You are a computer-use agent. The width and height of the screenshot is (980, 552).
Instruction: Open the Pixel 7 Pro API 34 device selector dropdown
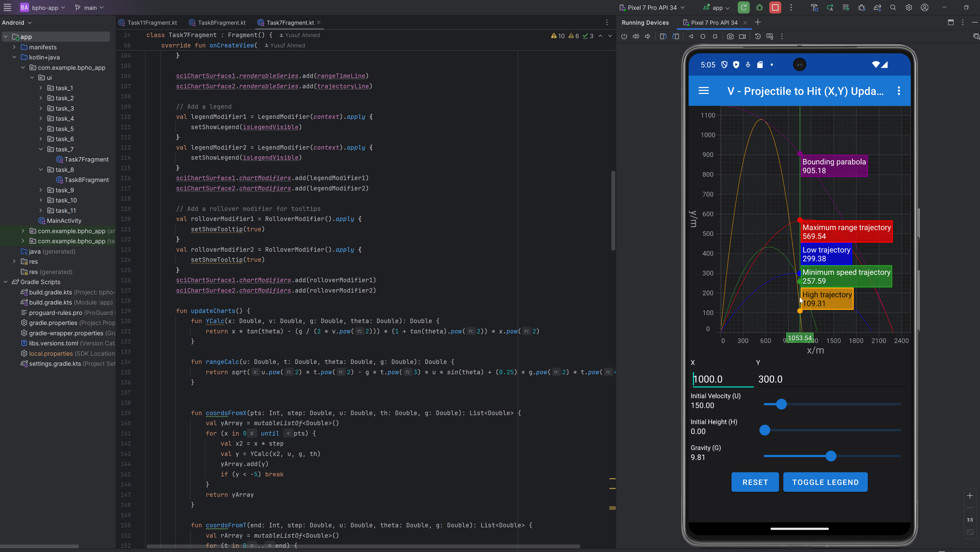[652, 8]
